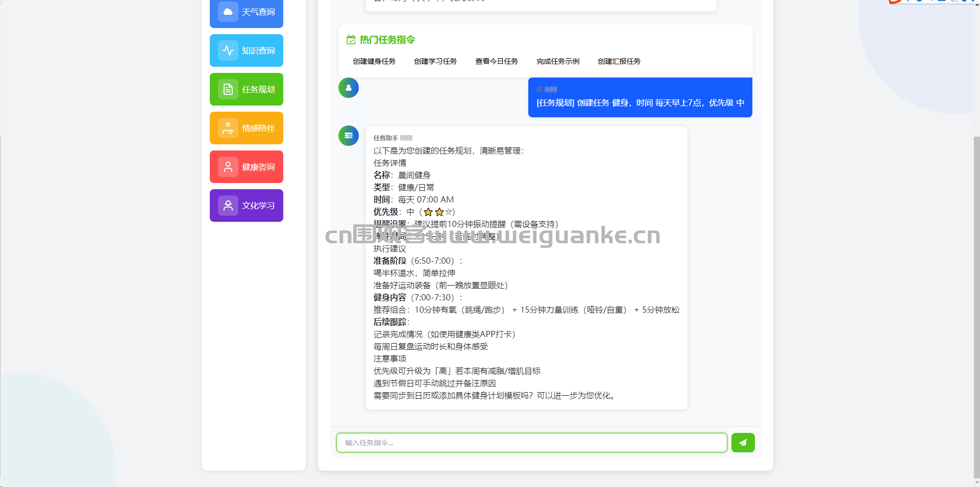Choose the 查看今日任务 quick command
The image size is (980, 487).
pyautogui.click(x=497, y=61)
